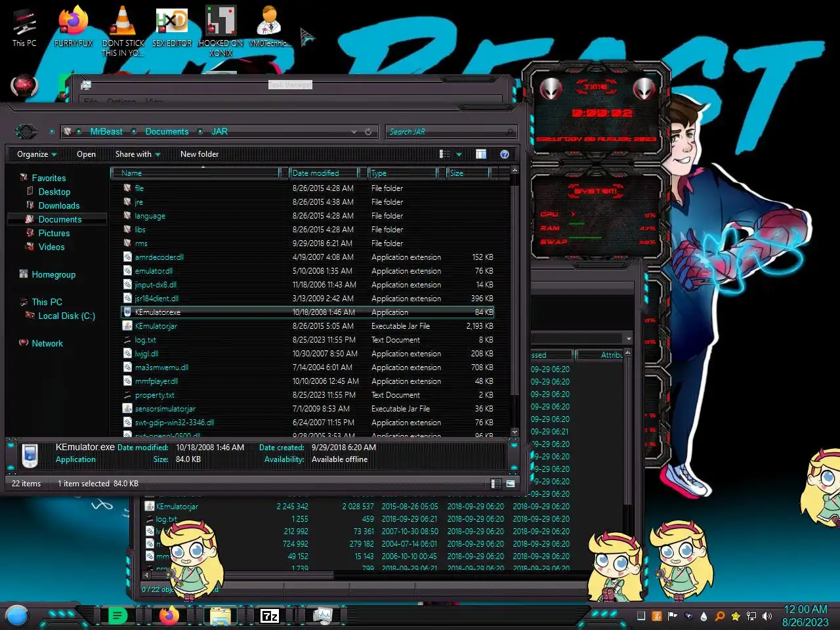
Task: Select the KEmulator.exe file icon
Action: 127,312
